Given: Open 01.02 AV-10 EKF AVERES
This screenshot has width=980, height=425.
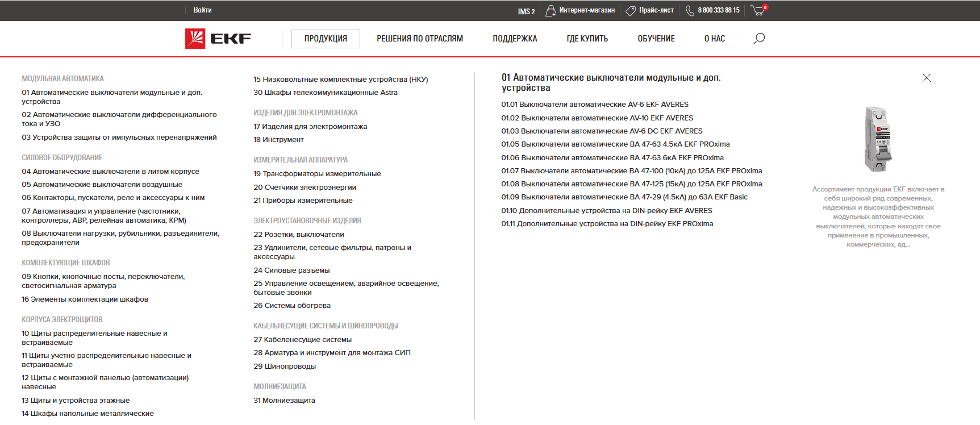Looking at the screenshot, I should coord(597,118).
